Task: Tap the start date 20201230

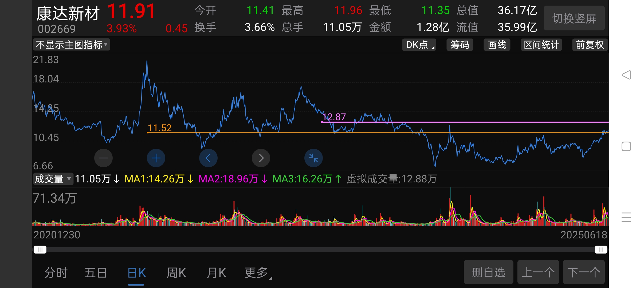Action: pyautogui.click(x=57, y=235)
